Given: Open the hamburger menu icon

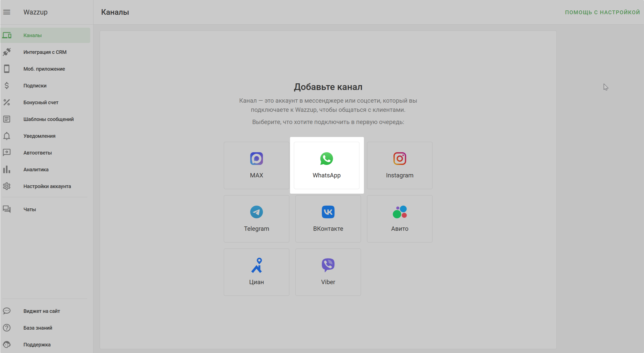Looking at the screenshot, I should 7,12.
